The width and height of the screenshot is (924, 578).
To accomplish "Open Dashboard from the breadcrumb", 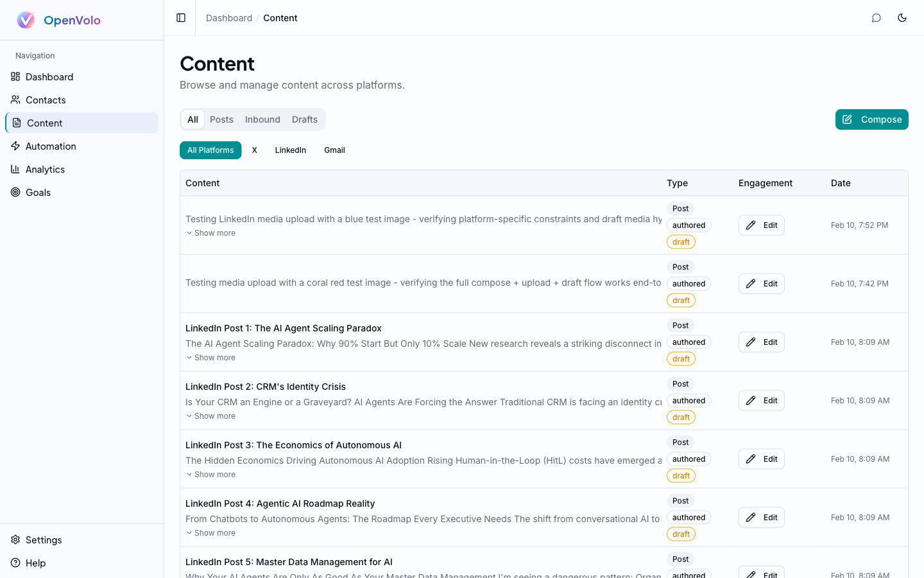I will point(228,17).
